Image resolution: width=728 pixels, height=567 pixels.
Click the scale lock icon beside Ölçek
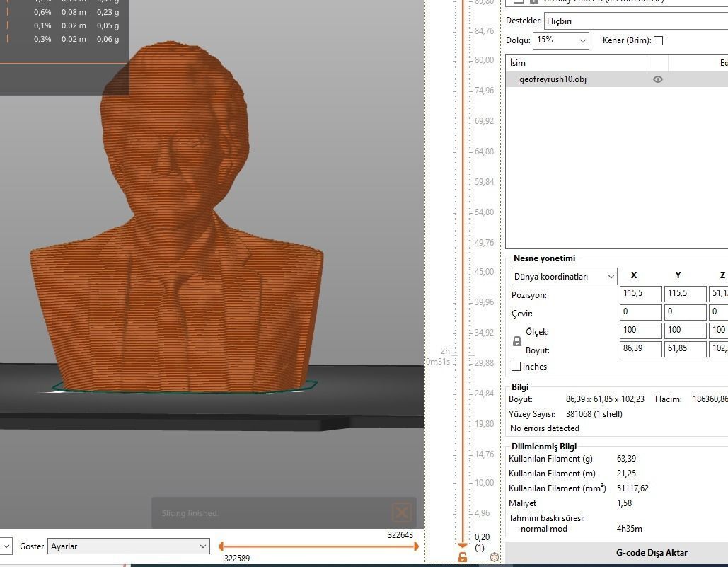(516, 341)
